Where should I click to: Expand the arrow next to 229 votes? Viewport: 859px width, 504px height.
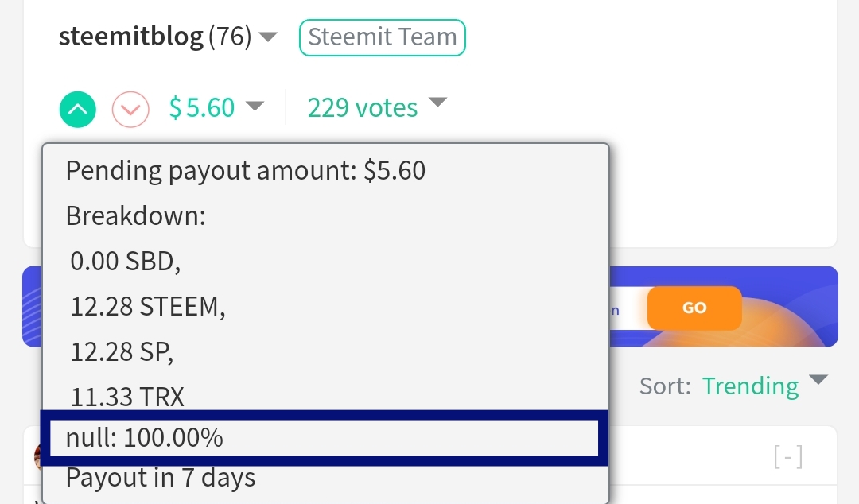click(x=437, y=102)
